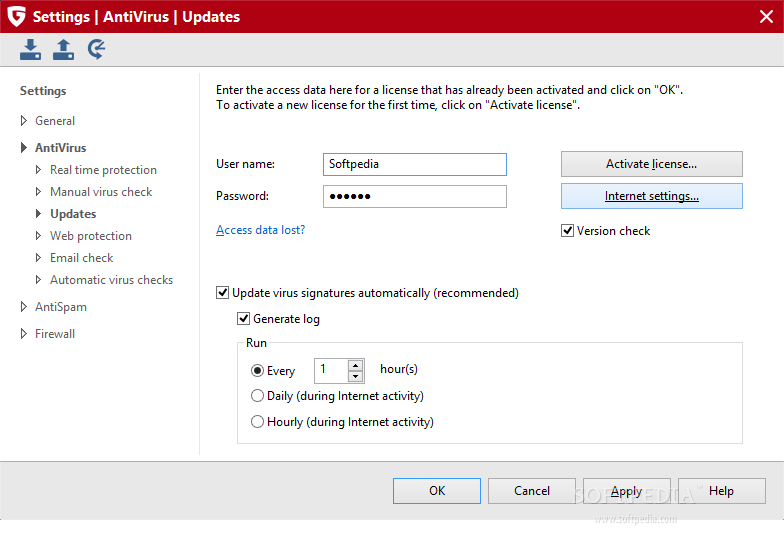The height and width of the screenshot is (537, 784).
Task: Expand the Updates arrow
Action: coord(38,214)
